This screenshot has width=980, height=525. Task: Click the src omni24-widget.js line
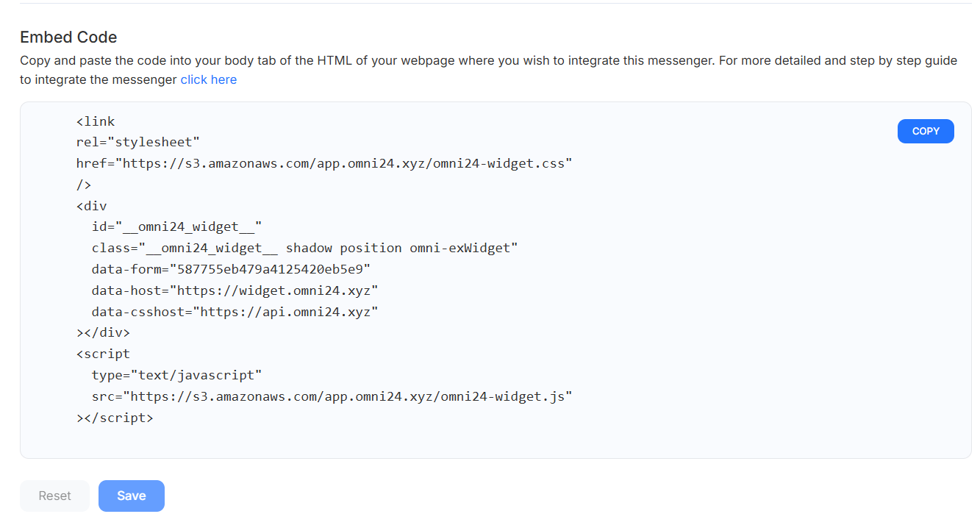pyautogui.click(x=332, y=396)
